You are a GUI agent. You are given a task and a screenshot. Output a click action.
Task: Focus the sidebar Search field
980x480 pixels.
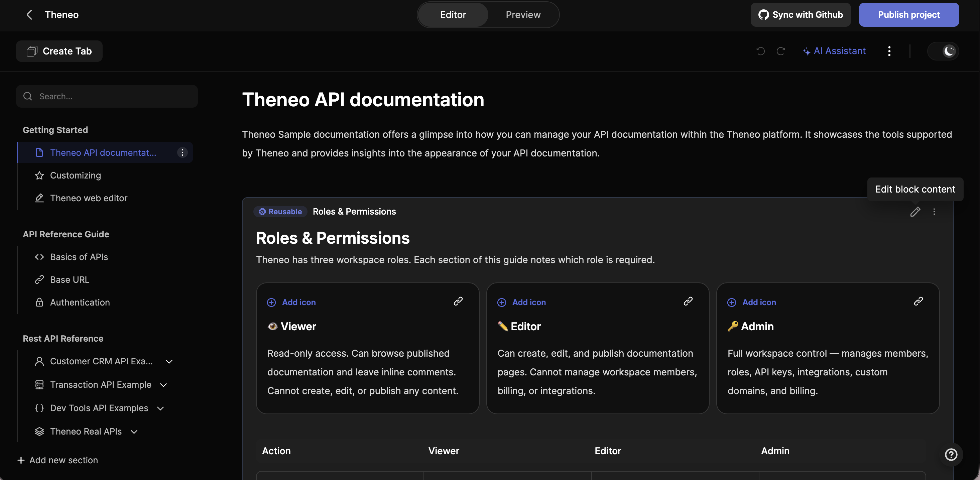tap(107, 96)
